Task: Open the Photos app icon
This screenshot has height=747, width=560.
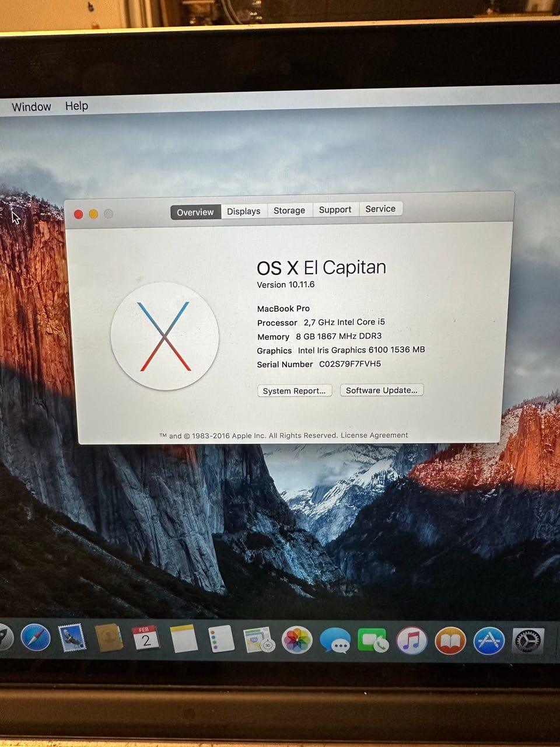Action: point(297,640)
